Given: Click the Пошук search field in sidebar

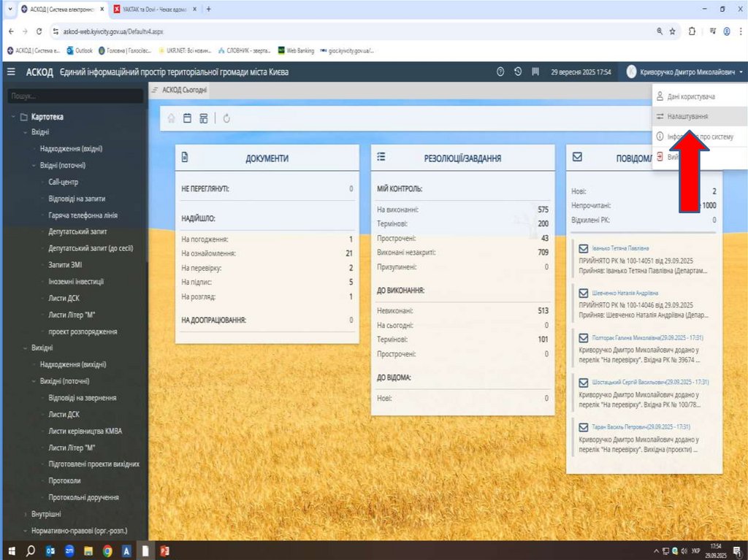Looking at the screenshot, I should point(75,96).
